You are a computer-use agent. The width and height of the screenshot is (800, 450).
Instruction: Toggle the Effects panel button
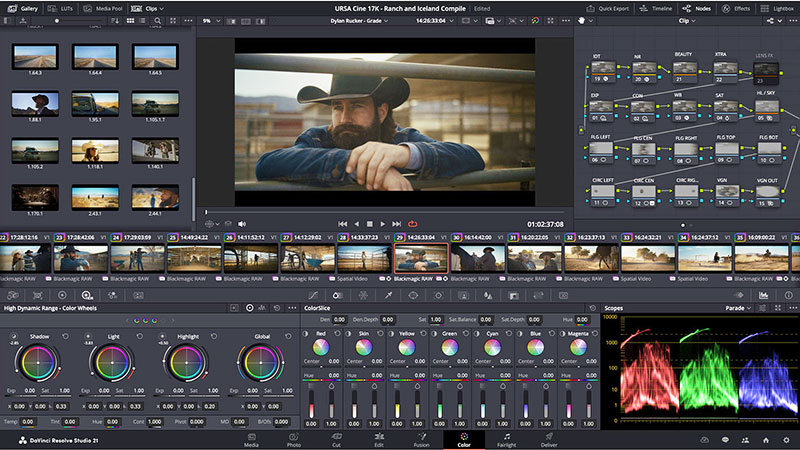coord(736,8)
